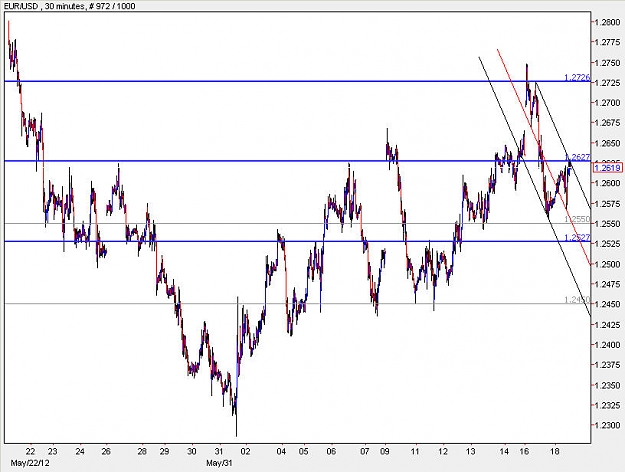Click the 1.2300 price axis value
The image size is (625, 472).
coord(607,425)
